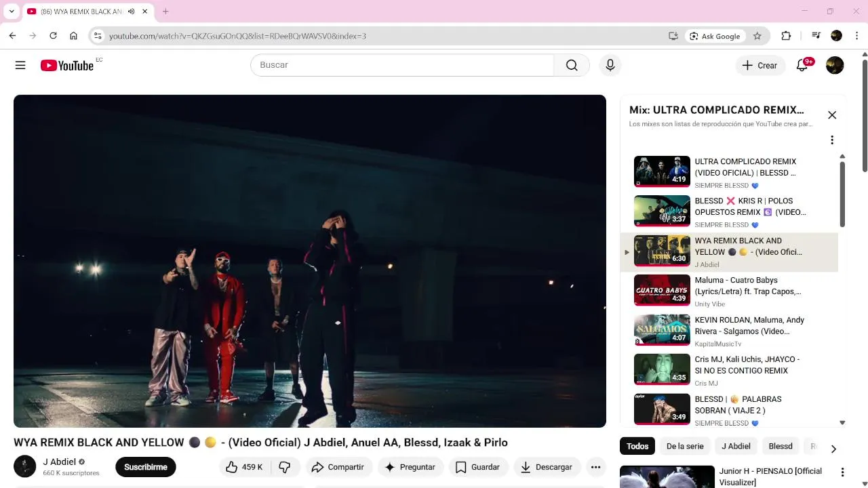The height and width of the screenshot is (488, 868).
Task: Select the J Abdiel filter chip
Action: [736, 446]
